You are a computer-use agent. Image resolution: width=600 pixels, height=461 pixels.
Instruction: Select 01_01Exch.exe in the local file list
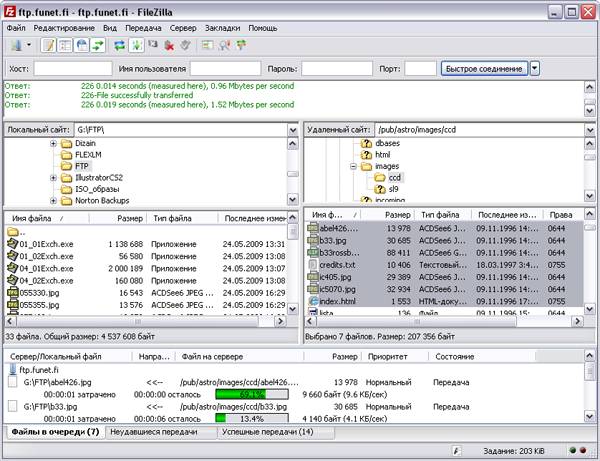(x=46, y=244)
